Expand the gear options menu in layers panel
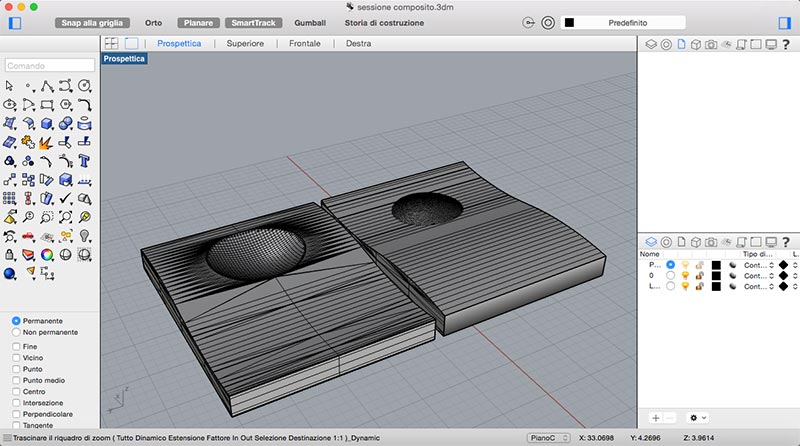Image resolution: width=800 pixels, height=446 pixels. click(697, 417)
